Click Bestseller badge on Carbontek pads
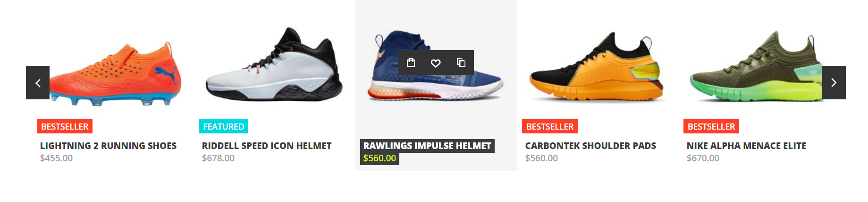The image size is (868, 202). [x=550, y=126]
